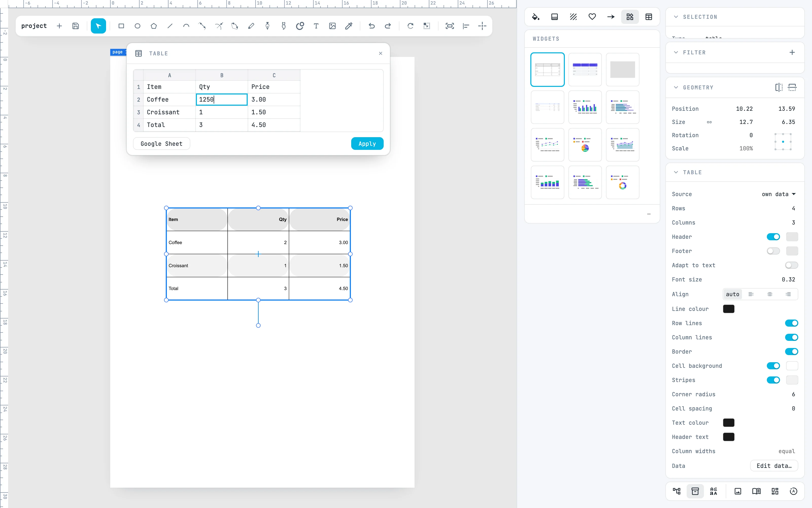Screen dimensions: 812x508
Task: Select the pencil drawing tool
Action: [x=251, y=26]
